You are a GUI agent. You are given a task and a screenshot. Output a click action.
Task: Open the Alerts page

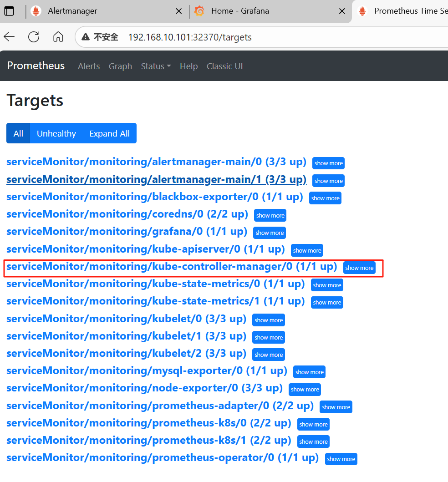89,66
